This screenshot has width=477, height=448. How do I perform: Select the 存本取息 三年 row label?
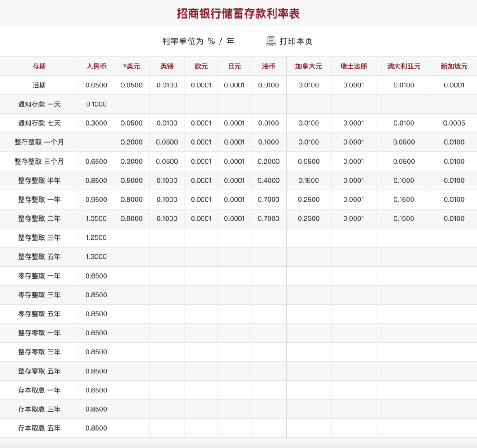point(39,409)
